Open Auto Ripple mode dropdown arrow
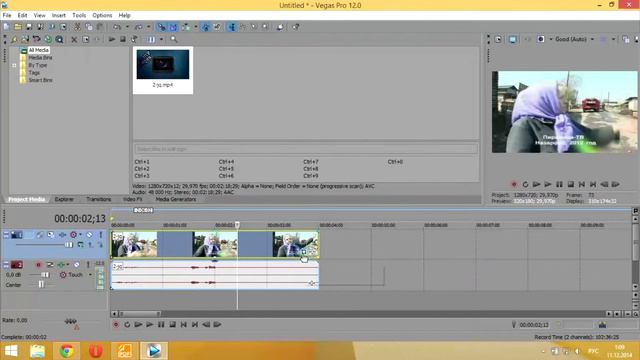The image size is (640, 360). point(196,27)
